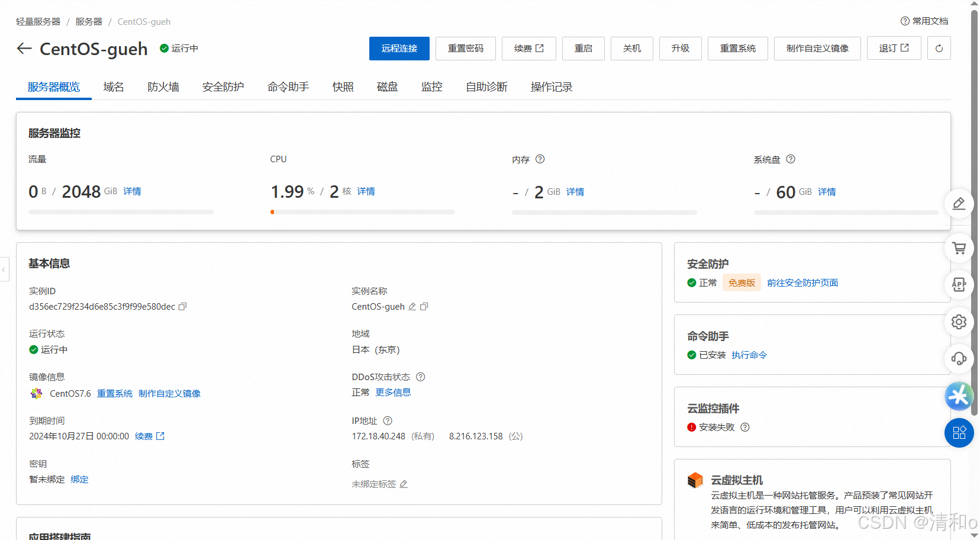This screenshot has width=980, height=540.
Task: Click the public IP 8.216.123.158
Action: (x=476, y=436)
